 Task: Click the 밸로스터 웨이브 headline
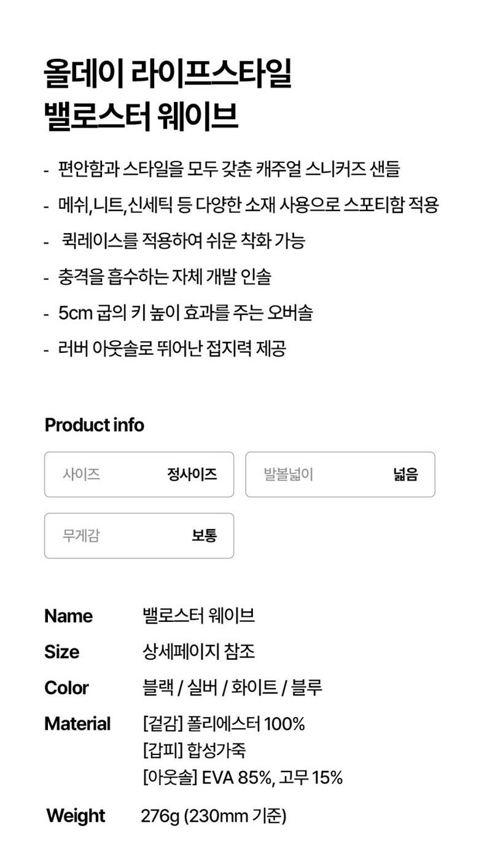tap(141, 117)
